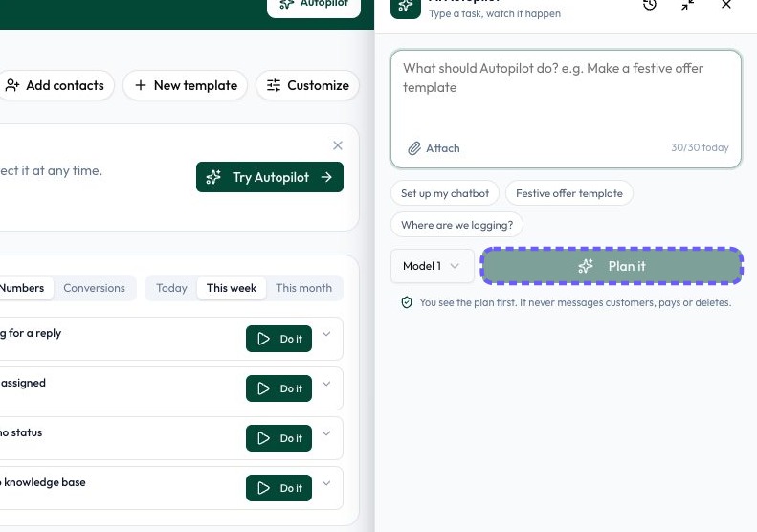Click the 'Type a task, watch it happen' subtitle

495,13
